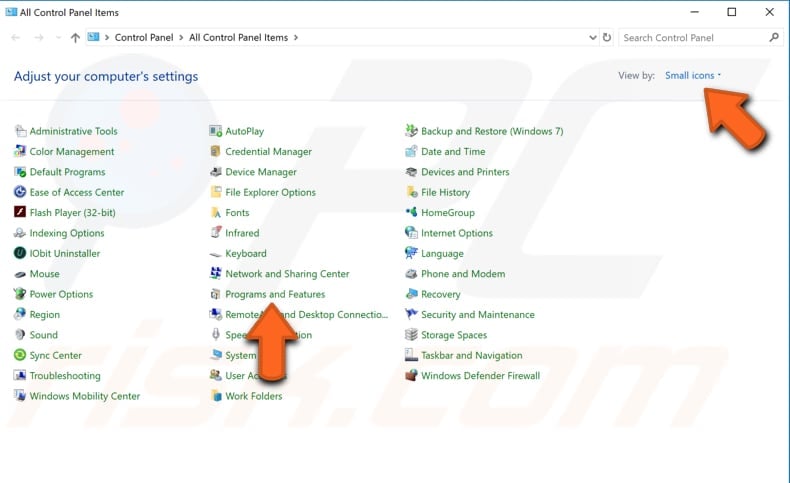The height and width of the screenshot is (483, 790).
Task: Click the Work Folders icon
Action: (216, 395)
